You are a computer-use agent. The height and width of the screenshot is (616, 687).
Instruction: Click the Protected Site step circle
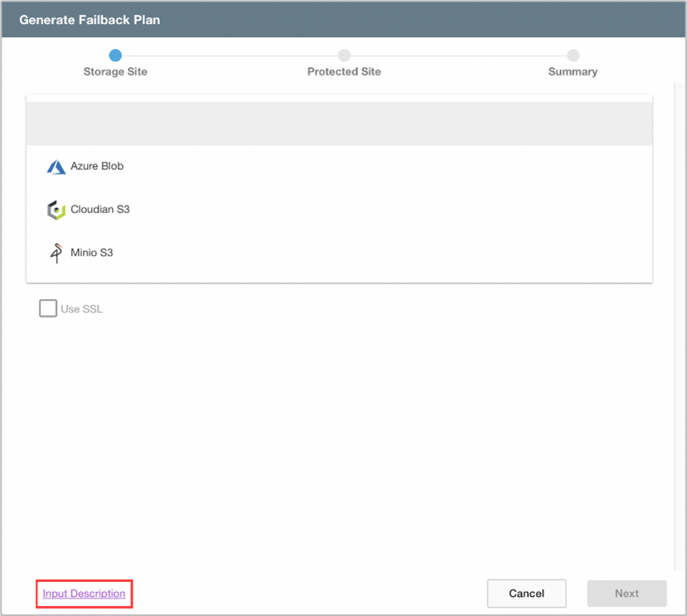point(344,56)
